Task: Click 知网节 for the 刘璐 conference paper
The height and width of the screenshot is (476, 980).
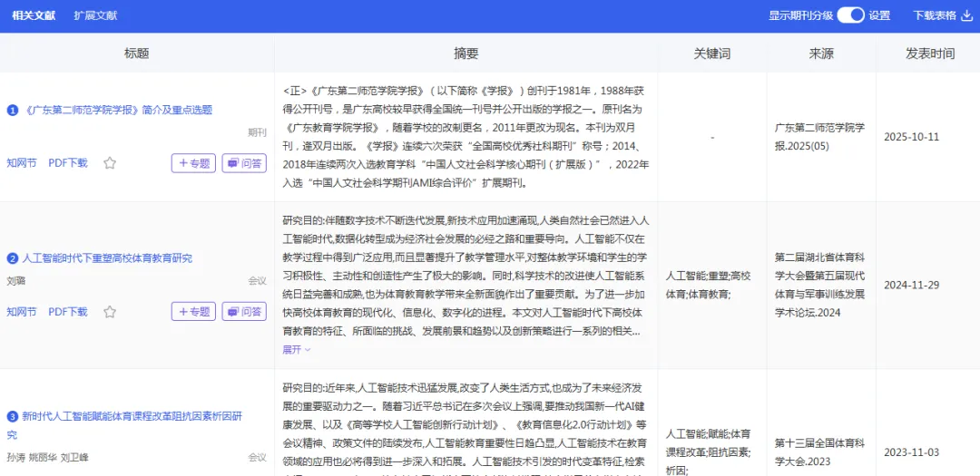Action: tap(22, 312)
